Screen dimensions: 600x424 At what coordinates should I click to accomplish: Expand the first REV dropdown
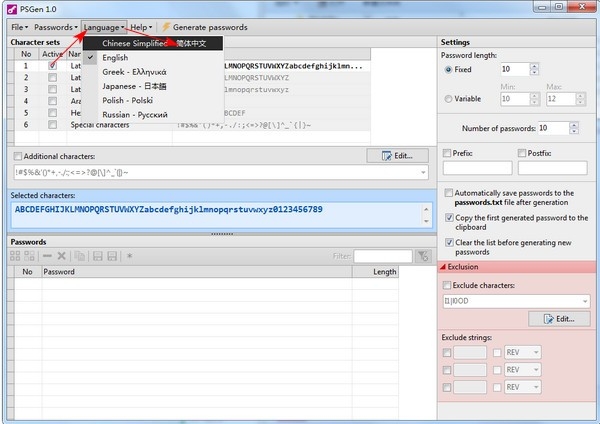535,353
